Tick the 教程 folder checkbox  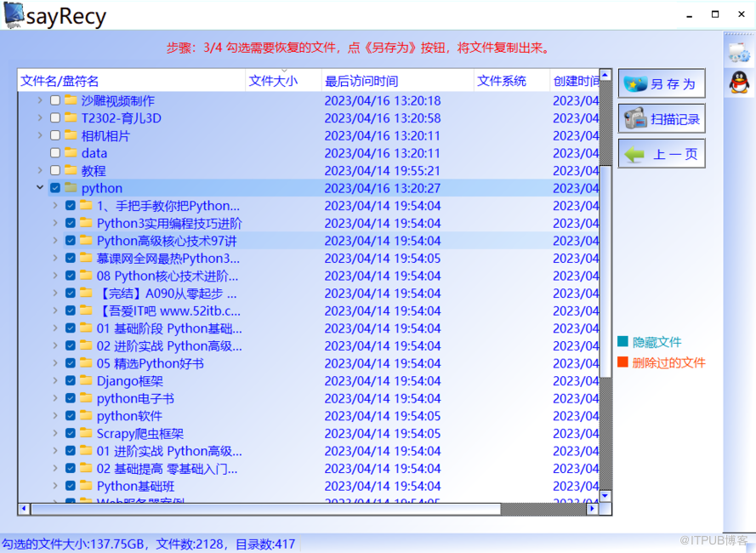coord(55,170)
